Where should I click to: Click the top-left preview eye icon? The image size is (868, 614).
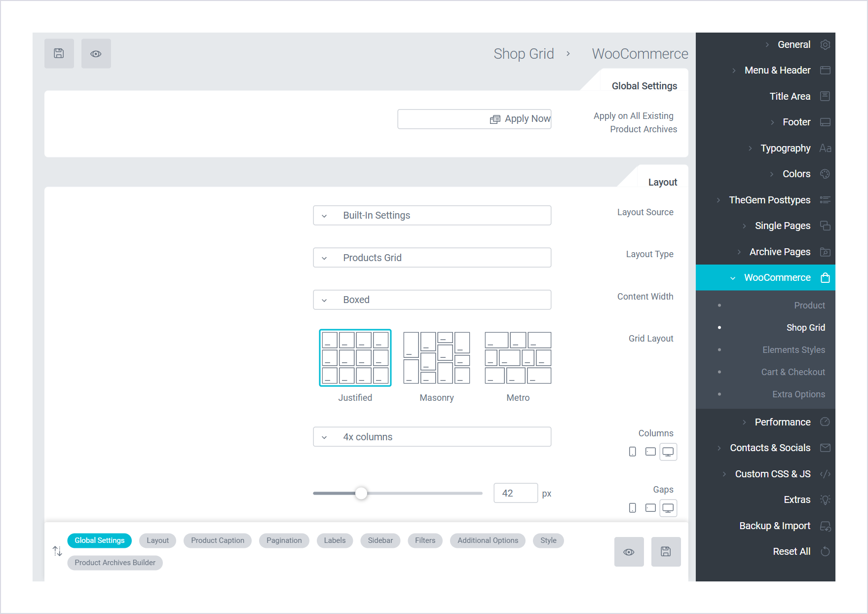96,53
